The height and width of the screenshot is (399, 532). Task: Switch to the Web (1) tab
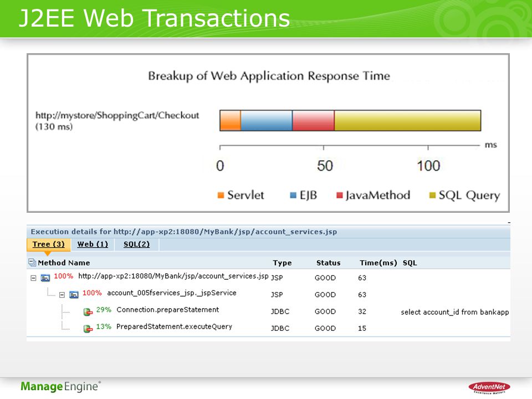click(93, 244)
